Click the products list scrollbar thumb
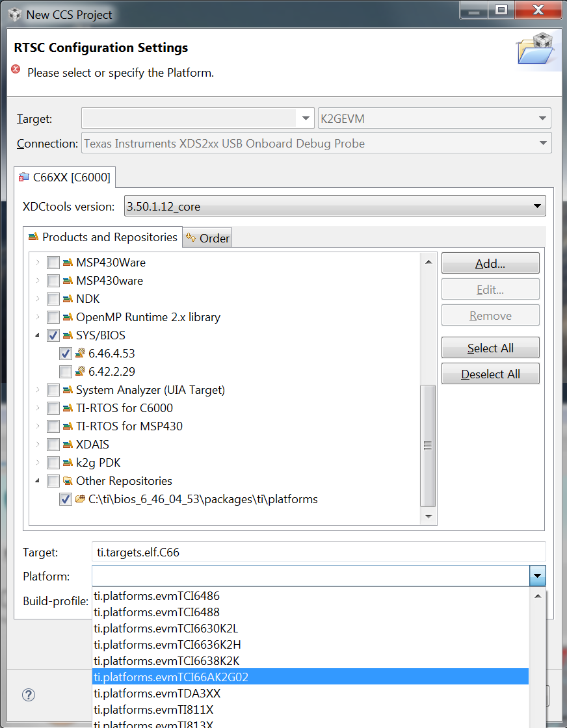This screenshot has height=728, width=567. tap(428, 446)
